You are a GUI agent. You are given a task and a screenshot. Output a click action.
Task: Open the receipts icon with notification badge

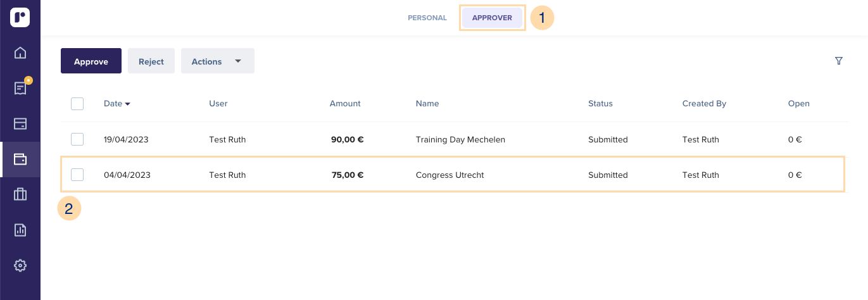(20, 87)
